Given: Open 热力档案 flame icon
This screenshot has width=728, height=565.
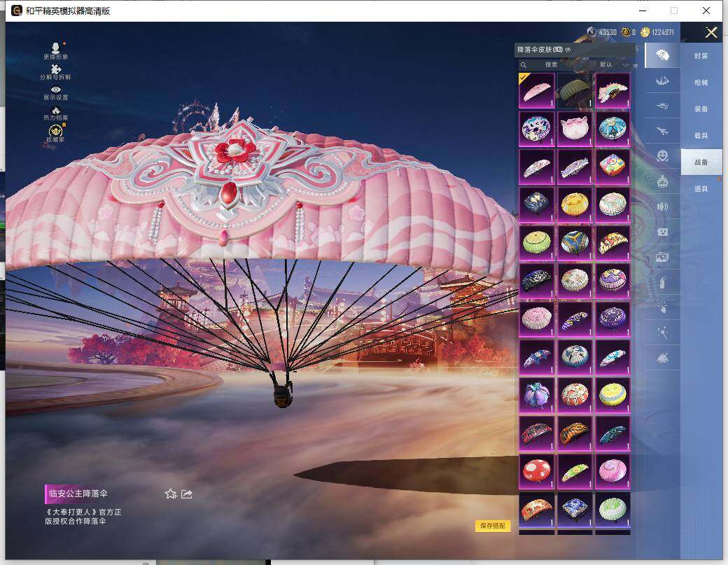Looking at the screenshot, I should point(55,111).
